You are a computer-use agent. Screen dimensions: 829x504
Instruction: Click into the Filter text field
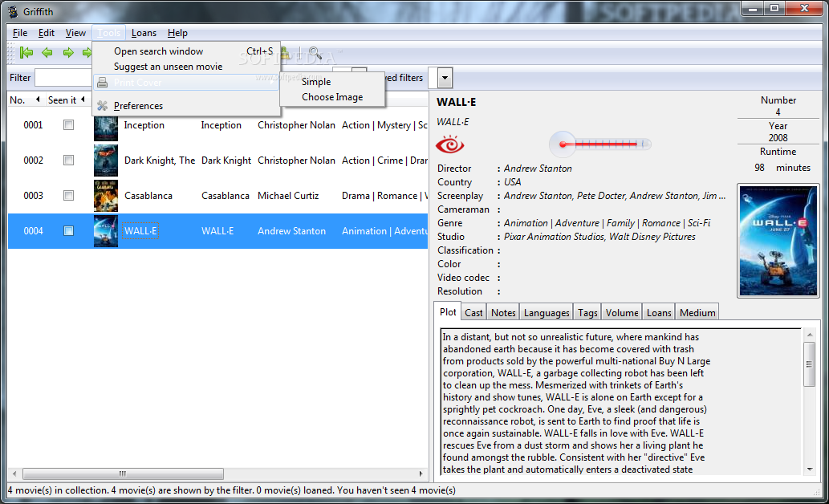[x=63, y=78]
